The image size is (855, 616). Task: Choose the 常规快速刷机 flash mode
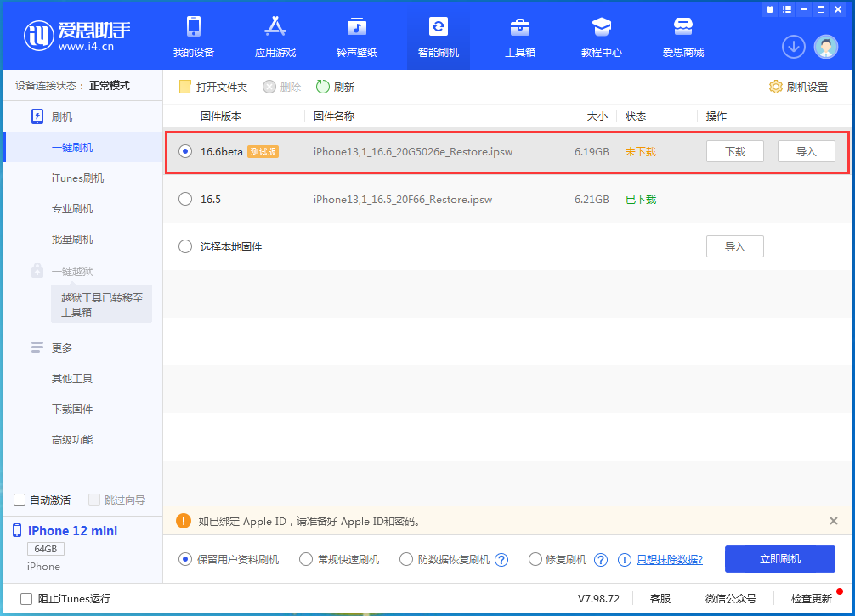[308, 559]
